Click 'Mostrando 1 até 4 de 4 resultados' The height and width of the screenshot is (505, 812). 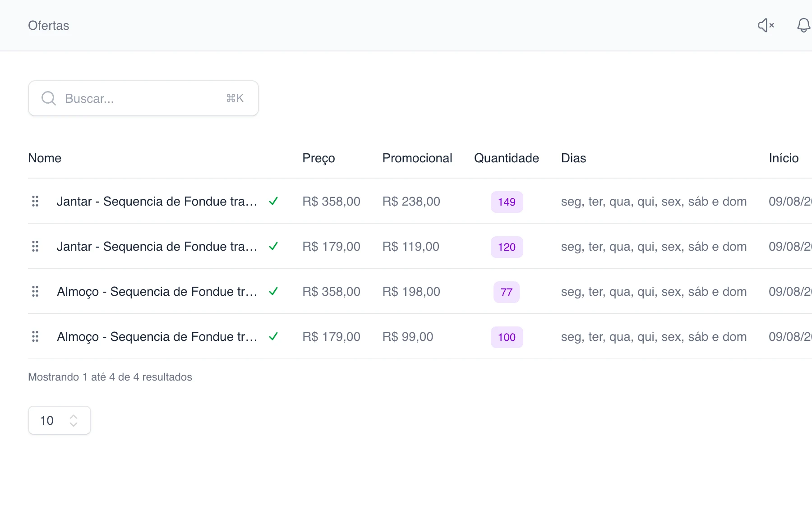coord(110,377)
